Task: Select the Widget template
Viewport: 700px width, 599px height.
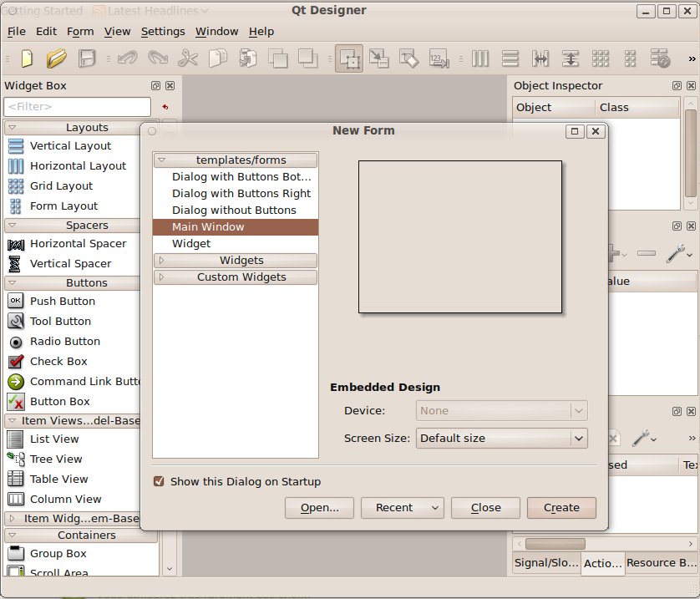Action: coord(236,244)
